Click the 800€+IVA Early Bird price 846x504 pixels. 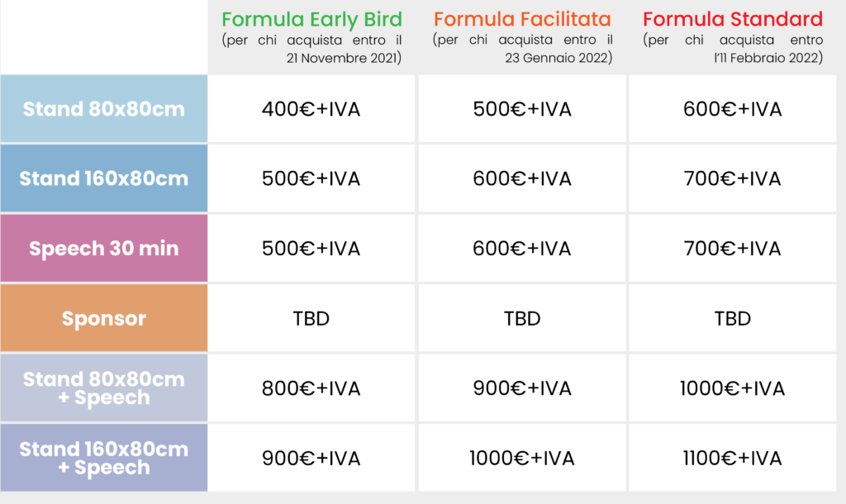(311, 388)
